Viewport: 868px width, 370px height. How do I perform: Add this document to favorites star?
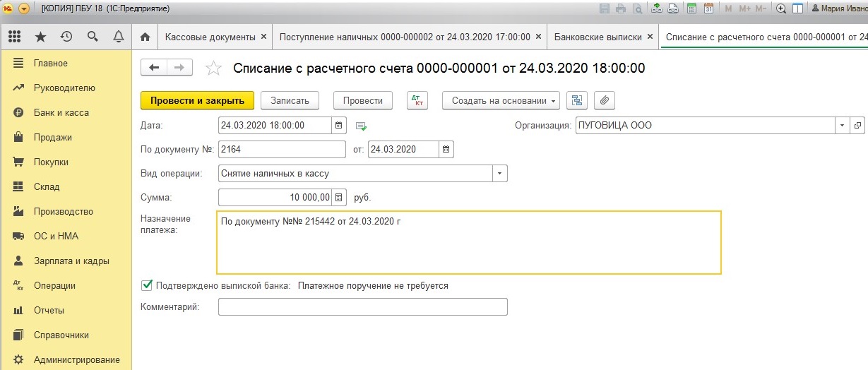point(213,68)
